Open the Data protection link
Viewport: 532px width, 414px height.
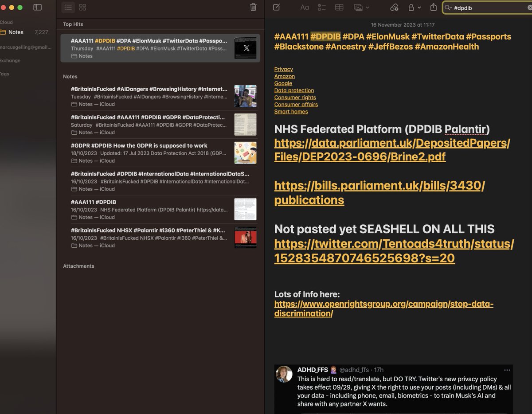(x=294, y=90)
